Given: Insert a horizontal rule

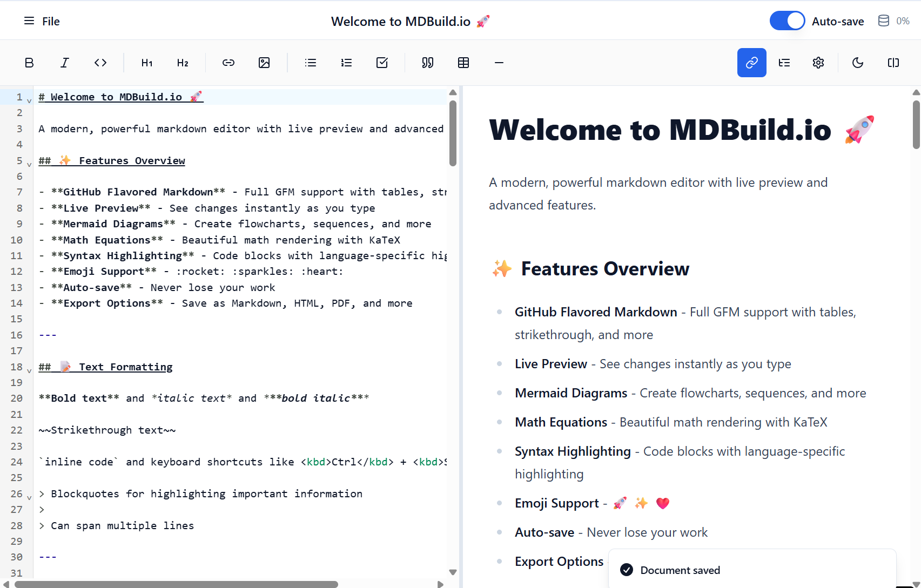Looking at the screenshot, I should (x=499, y=63).
